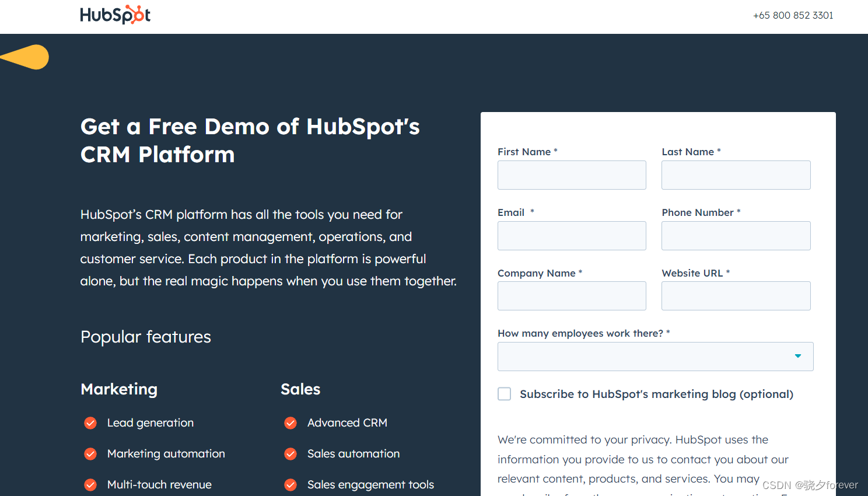
Task: Click the "Lead generation" text
Action: [x=150, y=423]
